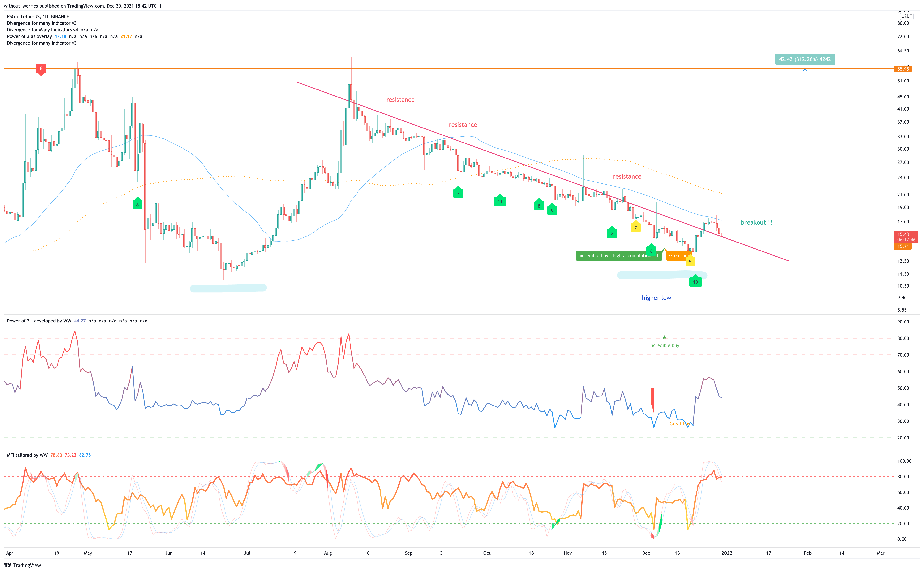
Task: Click the resistance label near the November candles
Action: [x=627, y=177]
